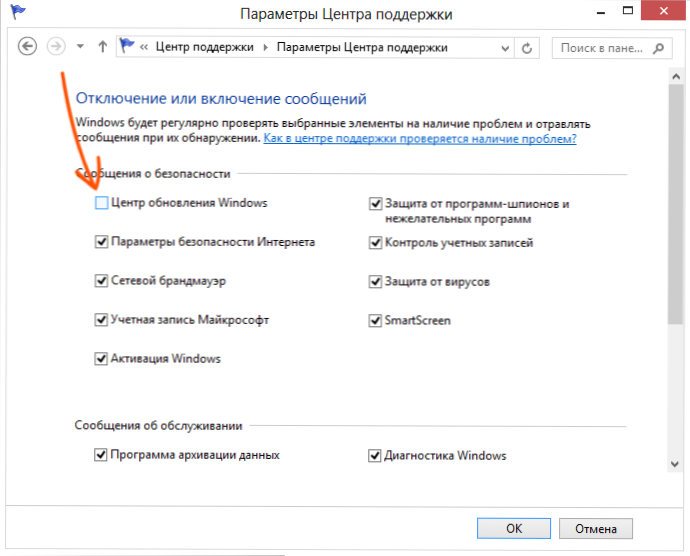Click the search magnifier icon
The width and height of the screenshot is (690, 556).
point(659,48)
